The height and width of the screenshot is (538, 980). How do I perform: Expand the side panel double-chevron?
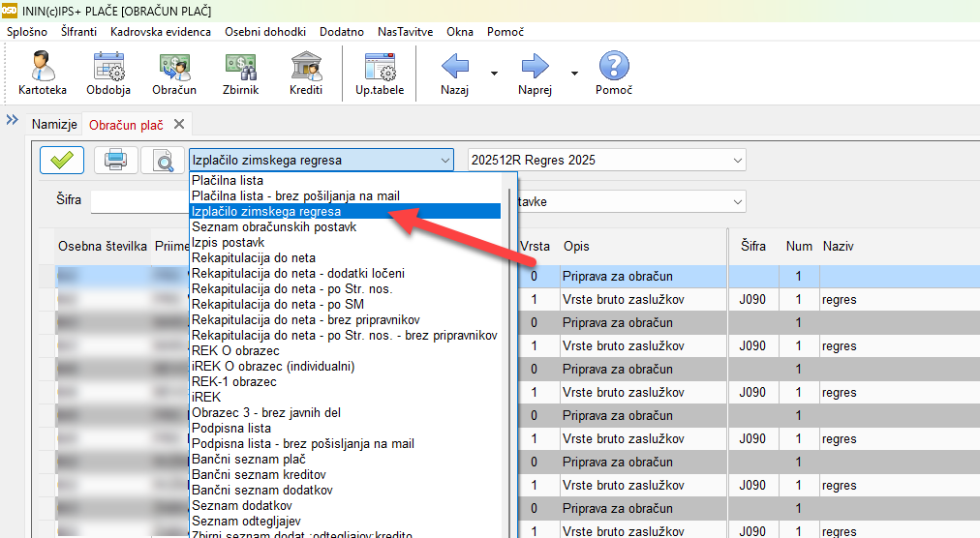(x=13, y=121)
